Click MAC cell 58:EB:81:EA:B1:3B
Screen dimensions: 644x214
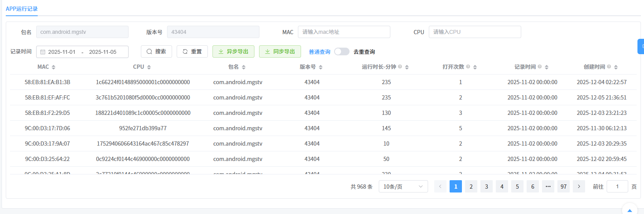pos(47,82)
